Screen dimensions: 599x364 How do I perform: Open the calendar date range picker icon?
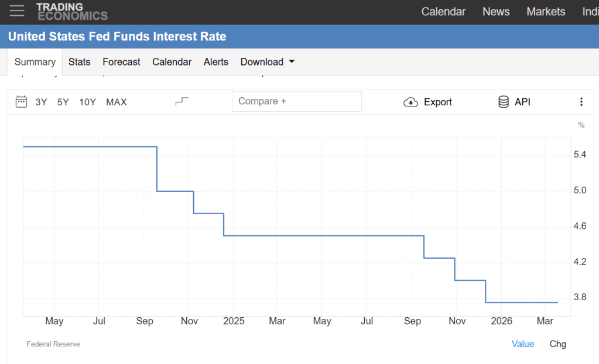pyautogui.click(x=21, y=102)
